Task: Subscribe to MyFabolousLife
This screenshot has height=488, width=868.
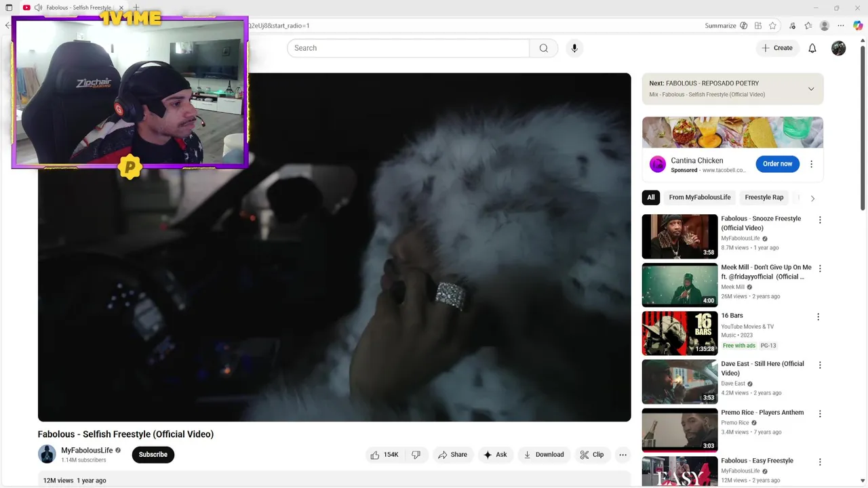Action: (x=153, y=455)
